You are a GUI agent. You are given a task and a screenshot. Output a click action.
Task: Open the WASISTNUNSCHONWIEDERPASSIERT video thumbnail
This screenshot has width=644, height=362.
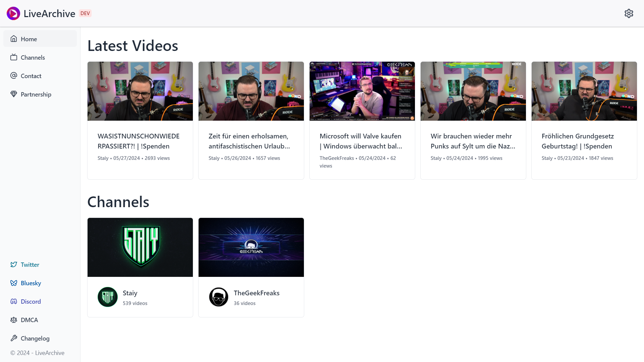click(x=140, y=91)
